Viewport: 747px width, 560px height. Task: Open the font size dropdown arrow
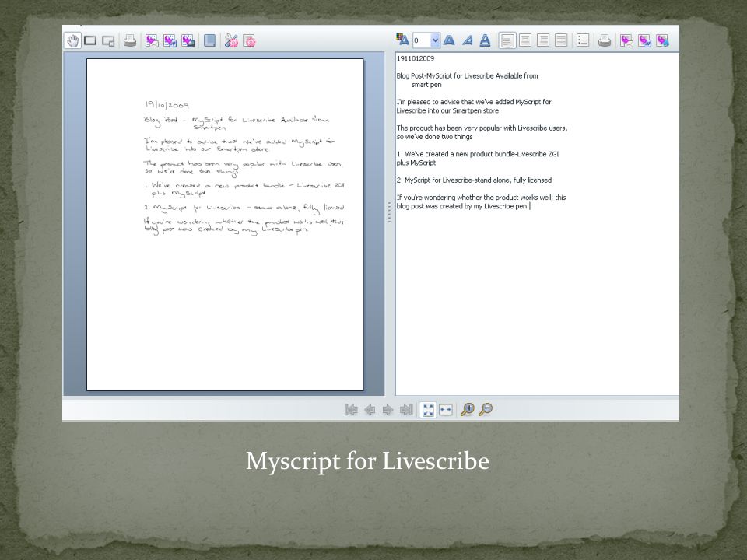[435, 40]
